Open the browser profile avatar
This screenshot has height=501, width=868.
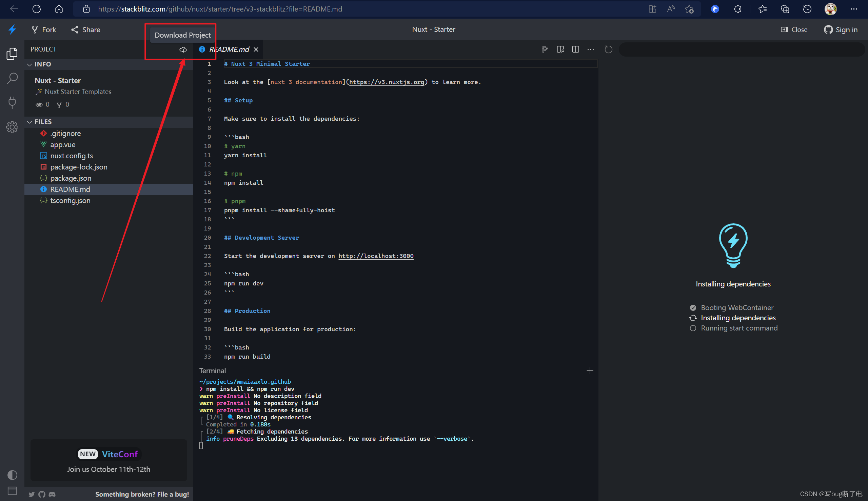pos(830,9)
